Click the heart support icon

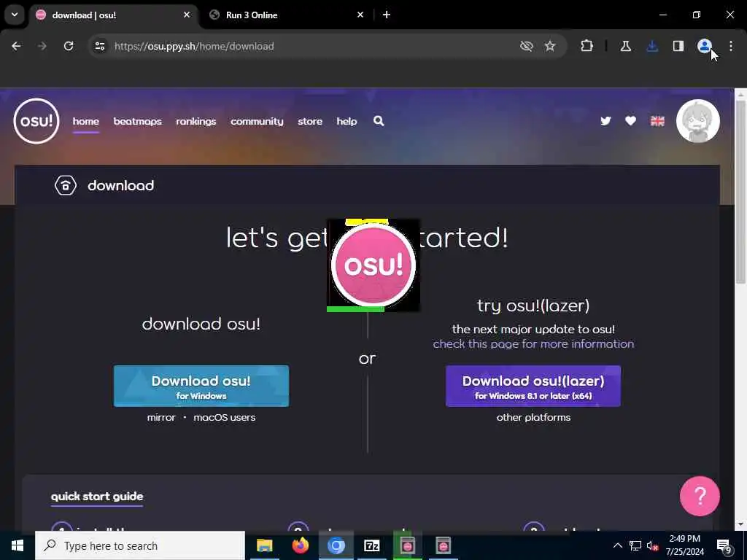click(x=630, y=121)
